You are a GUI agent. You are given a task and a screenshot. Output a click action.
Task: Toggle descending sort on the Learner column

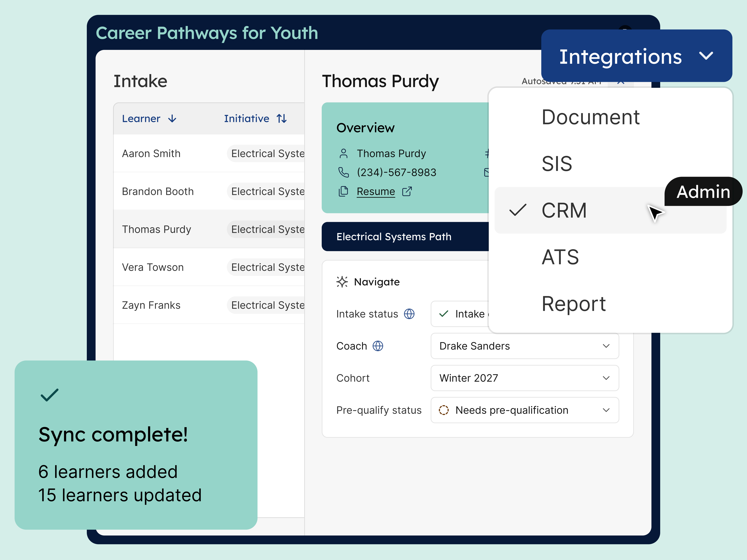[x=172, y=119]
